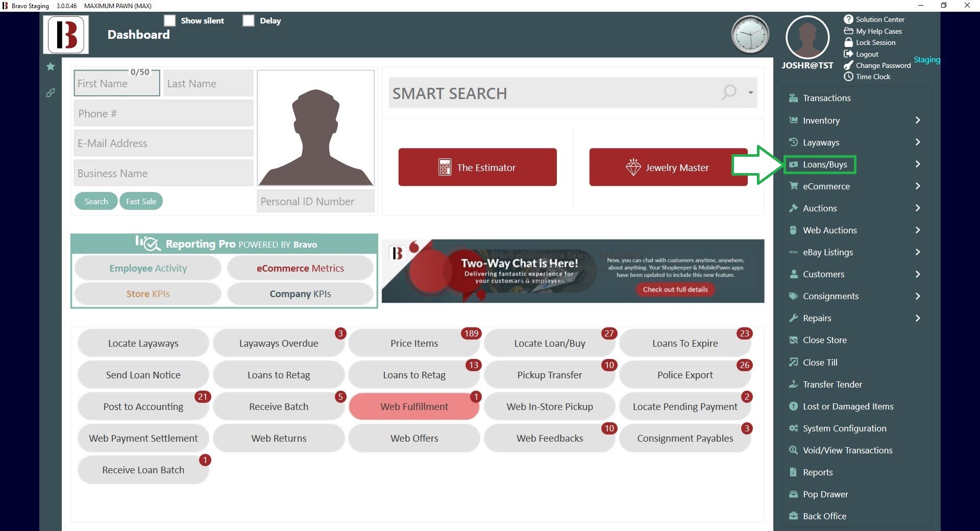Screen dimensions: 980x531
Task: Start a Fast Sale
Action: (141, 201)
